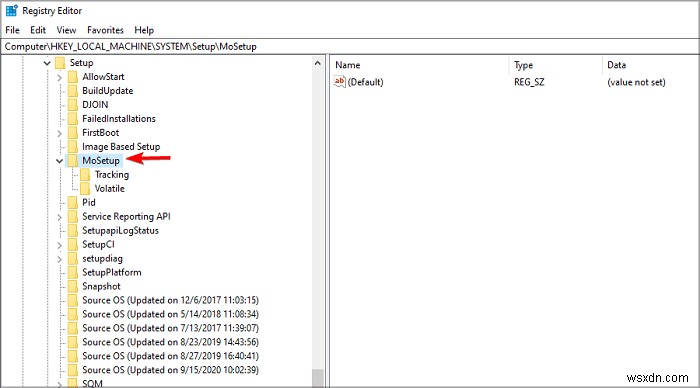Expand the FirstBoot key
Viewport: 700px width, 388px height.
coord(59,133)
